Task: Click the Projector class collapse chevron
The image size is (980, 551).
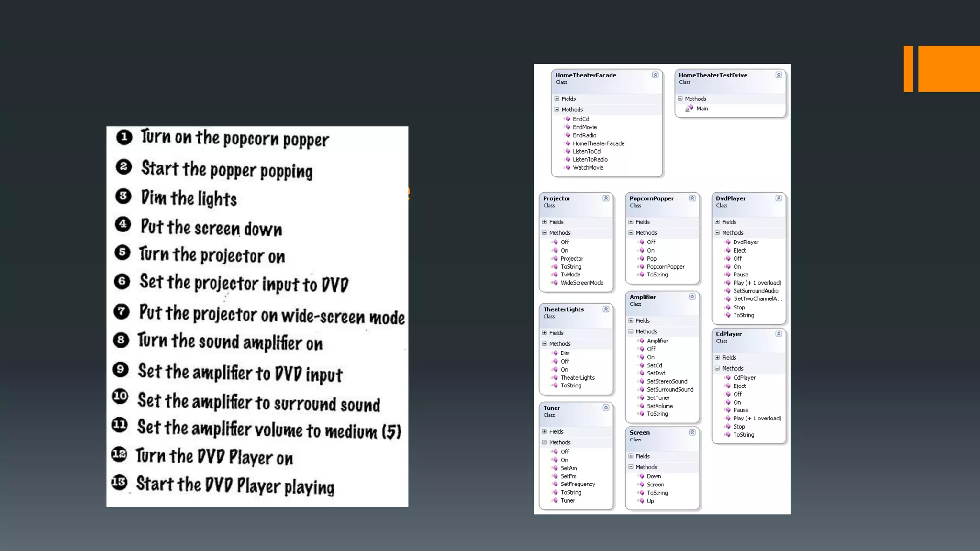Action: tap(606, 198)
